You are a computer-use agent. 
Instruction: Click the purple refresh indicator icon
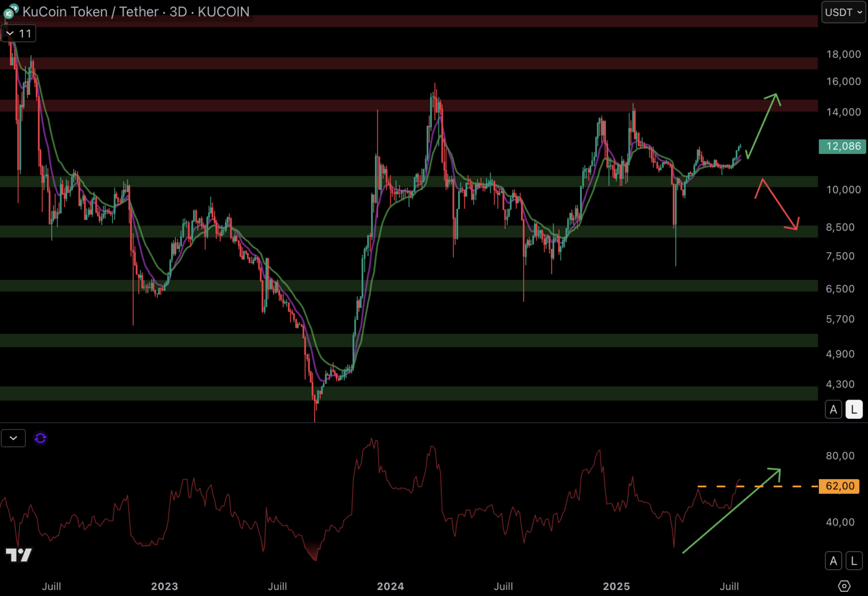[x=40, y=438]
